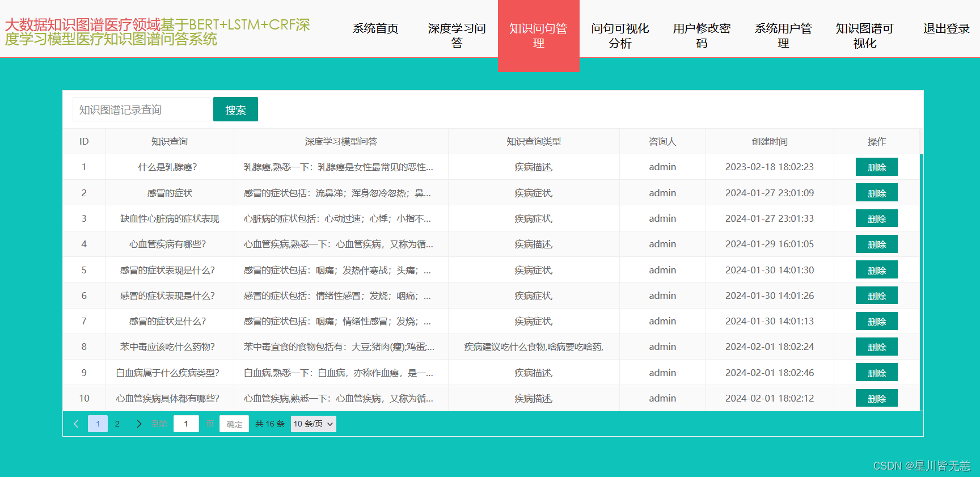Open 知识图谱可视化 page
Viewport: 980px width, 477px height.
coord(865,36)
